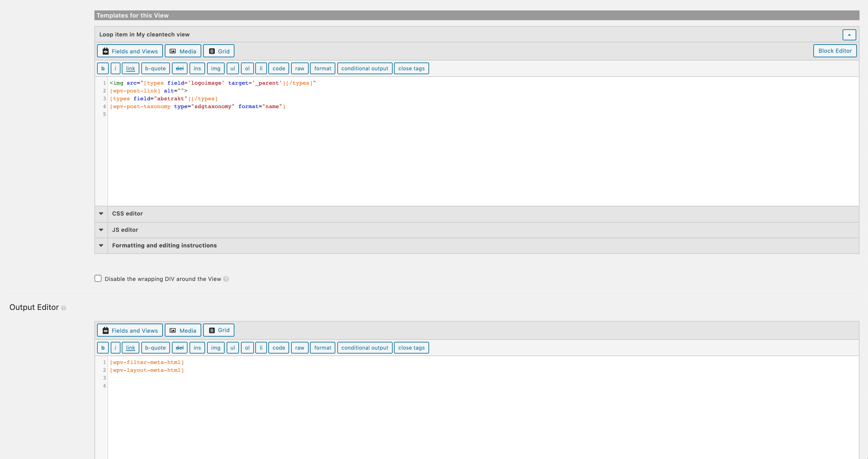The height and width of the screenshot is (459, 868).
Task: Click italic (i) tag in template toolbar
Action: (x=115, y=68)
